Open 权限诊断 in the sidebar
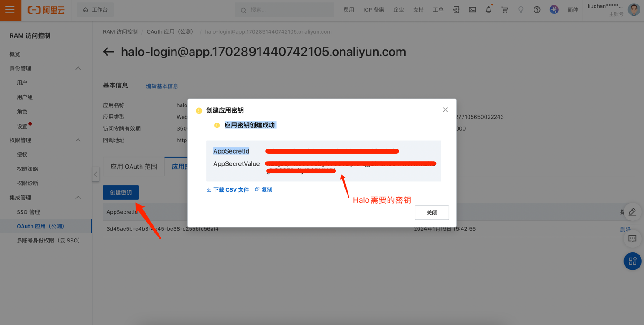This screenshot has width=644, height=325. (27, 183)
